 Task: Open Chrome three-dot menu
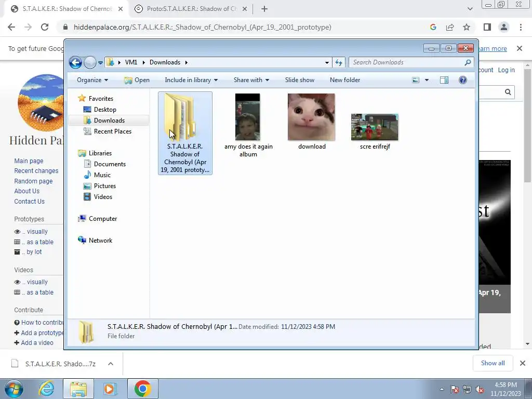521,27
